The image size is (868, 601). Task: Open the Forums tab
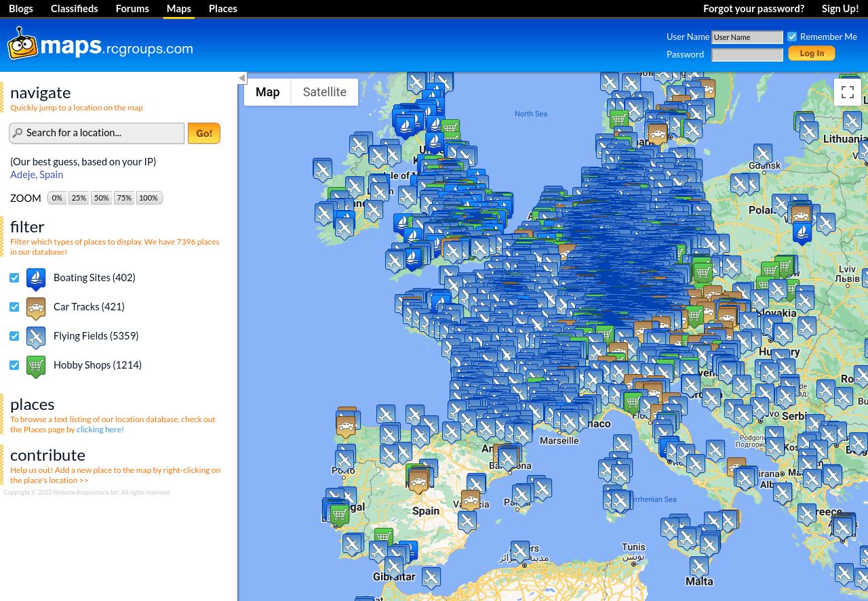click(132, 8)
